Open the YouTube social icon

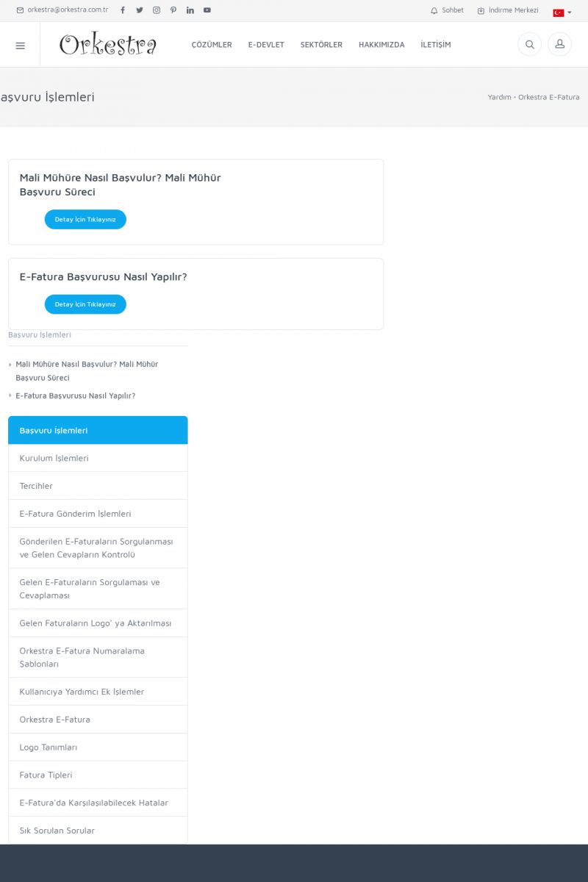[207, 10]
